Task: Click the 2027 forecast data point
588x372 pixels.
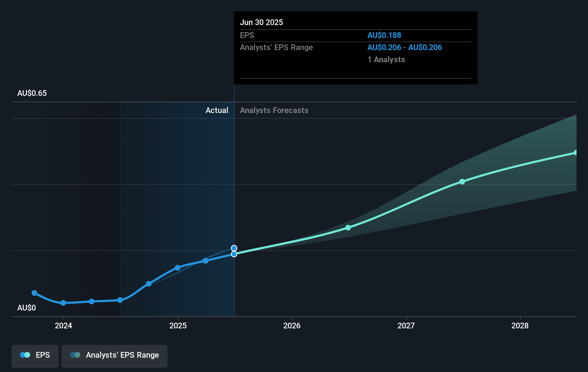Action: [462, 182]
